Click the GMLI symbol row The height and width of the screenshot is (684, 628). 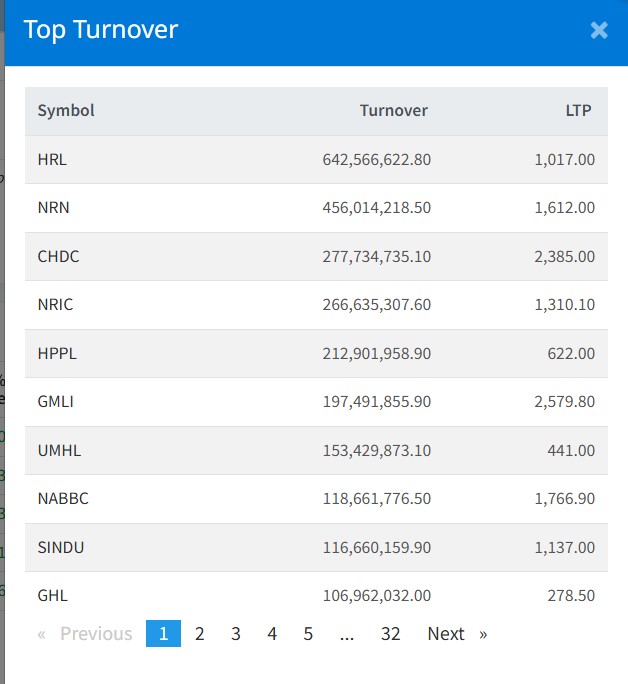[x=56, y=402]
